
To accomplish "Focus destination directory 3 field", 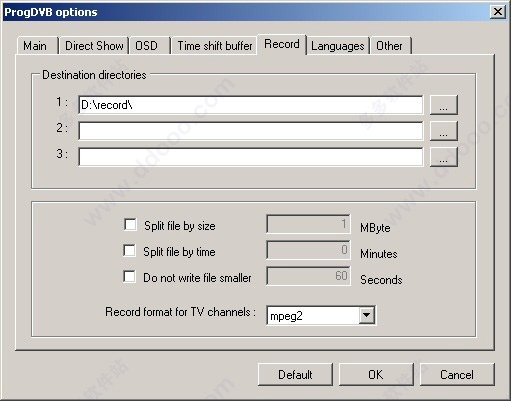I will coord(251,157).
